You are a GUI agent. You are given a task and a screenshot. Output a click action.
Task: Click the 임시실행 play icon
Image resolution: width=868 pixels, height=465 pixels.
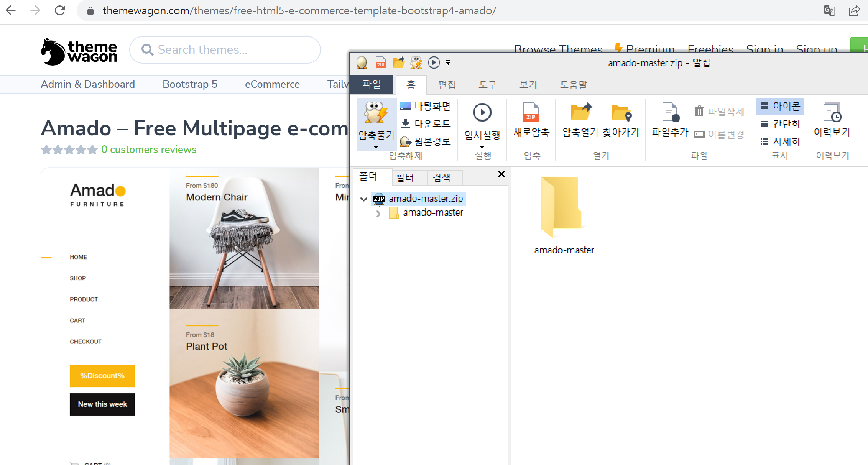(482, 112)
